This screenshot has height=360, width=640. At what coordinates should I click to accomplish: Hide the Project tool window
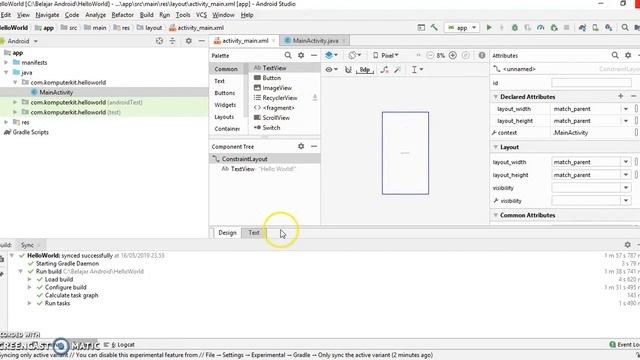pyautogui.click(x=202, y=41)
